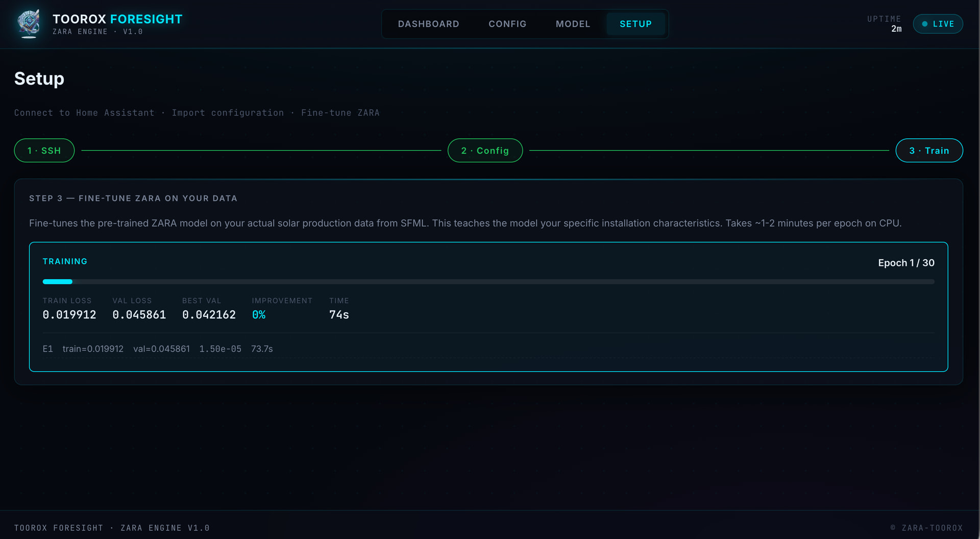Click the Time 74s value
980x539 pixels.
coord(339,315)
